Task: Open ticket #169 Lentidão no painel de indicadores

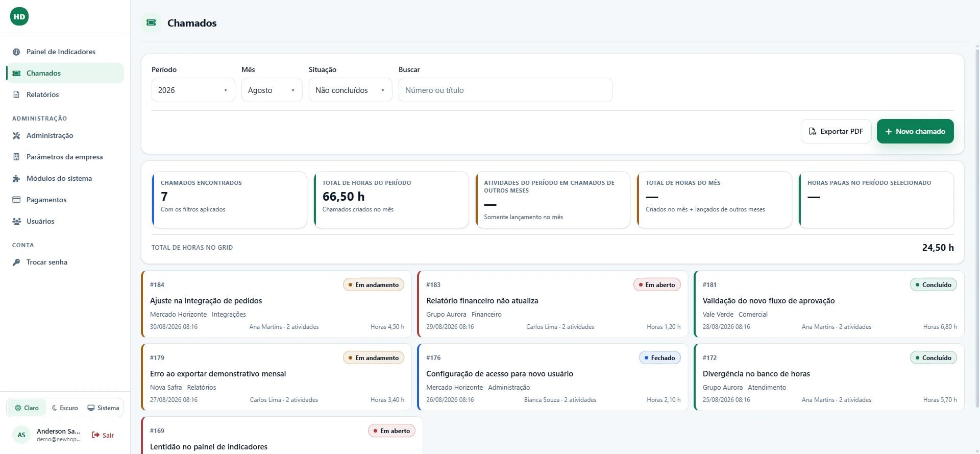Action: 282,435
